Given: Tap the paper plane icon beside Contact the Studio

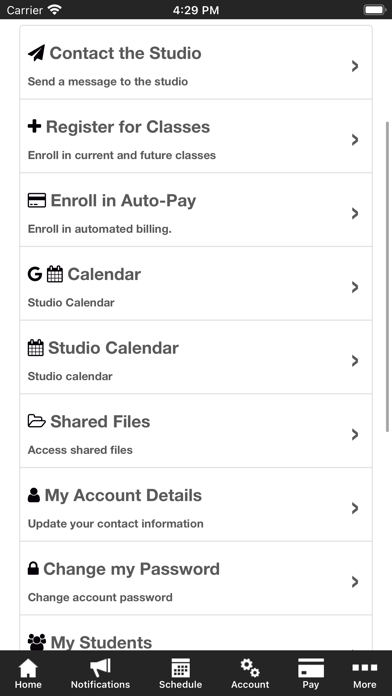Looking at the screenshot, I should 36,53.
